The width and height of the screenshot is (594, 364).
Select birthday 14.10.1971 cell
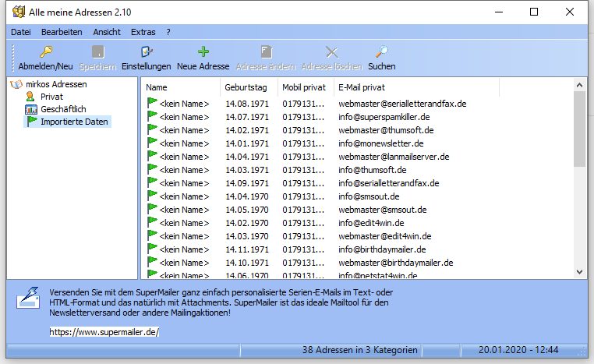[247, 263]
